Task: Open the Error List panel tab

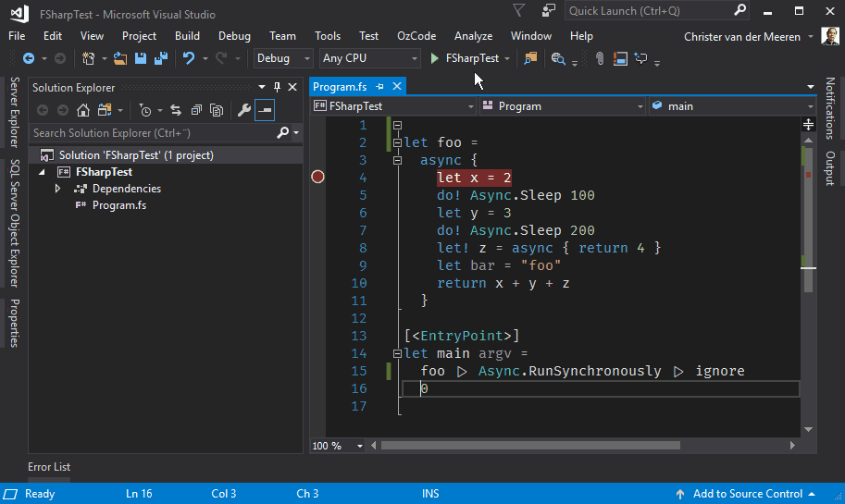Action: 49,467
